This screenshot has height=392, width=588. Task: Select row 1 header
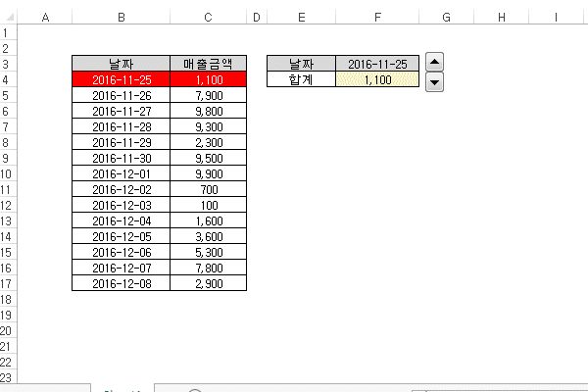(x=8, y=32)
